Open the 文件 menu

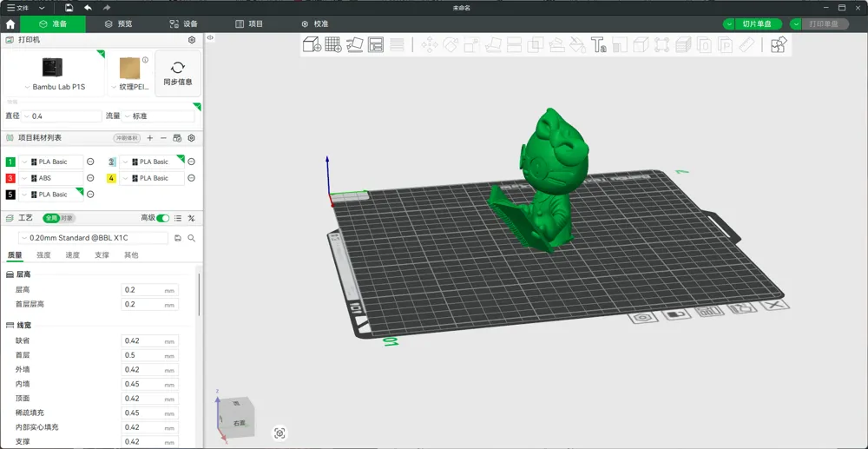[x=17, y=8]
